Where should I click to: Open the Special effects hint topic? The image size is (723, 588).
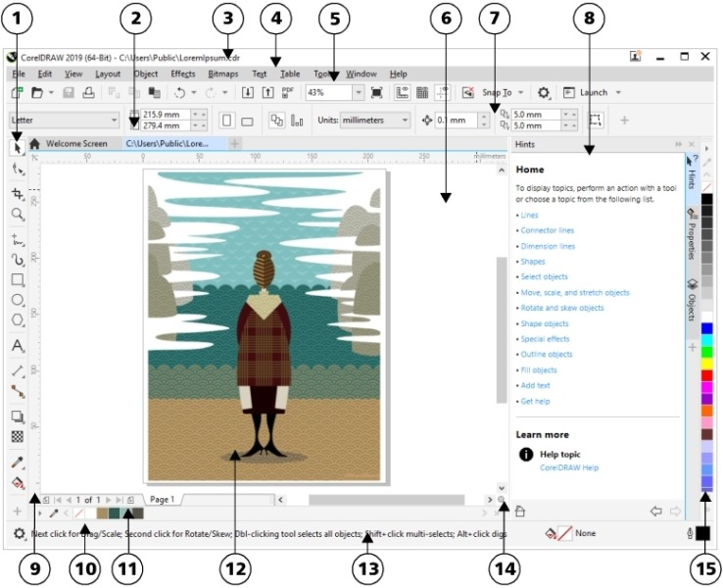545,339
